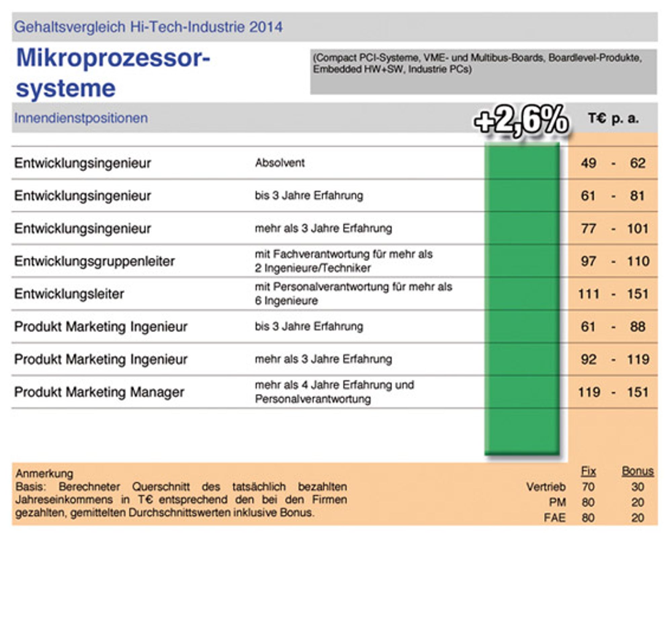Viewport: 672px width, 625px height.
Task: Click the 'Basis: Berechneter Querschnitt' note paragraph
Action: [x=181, y=500]
